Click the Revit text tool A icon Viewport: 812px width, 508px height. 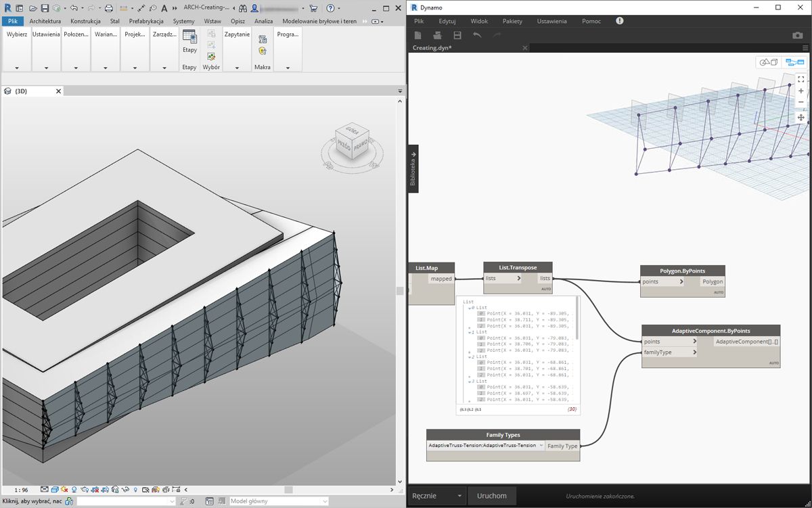(x=164, y=8)
